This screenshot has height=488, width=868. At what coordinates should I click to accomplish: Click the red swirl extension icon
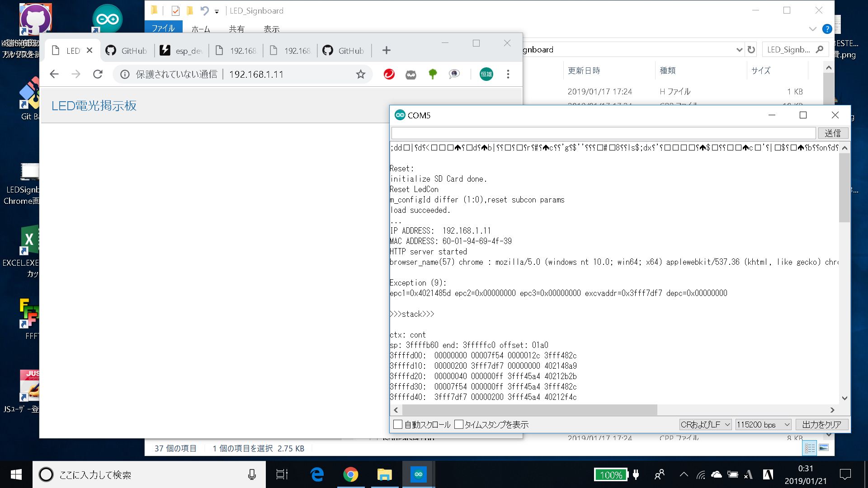389,74
